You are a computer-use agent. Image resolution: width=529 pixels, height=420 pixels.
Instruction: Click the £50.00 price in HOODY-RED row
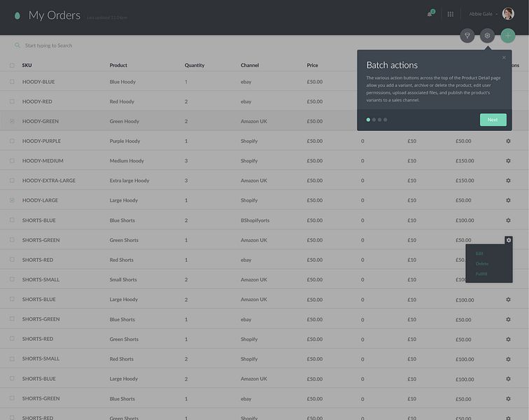pos(314,101)
